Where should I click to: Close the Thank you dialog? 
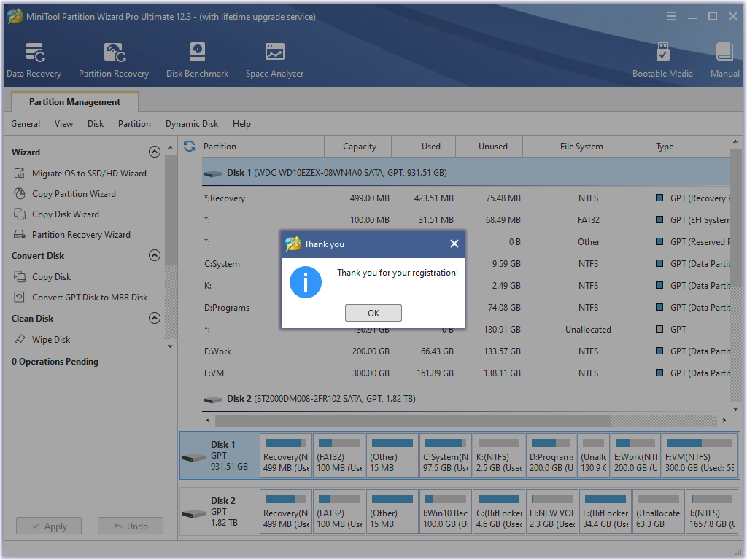coord(454,244)
